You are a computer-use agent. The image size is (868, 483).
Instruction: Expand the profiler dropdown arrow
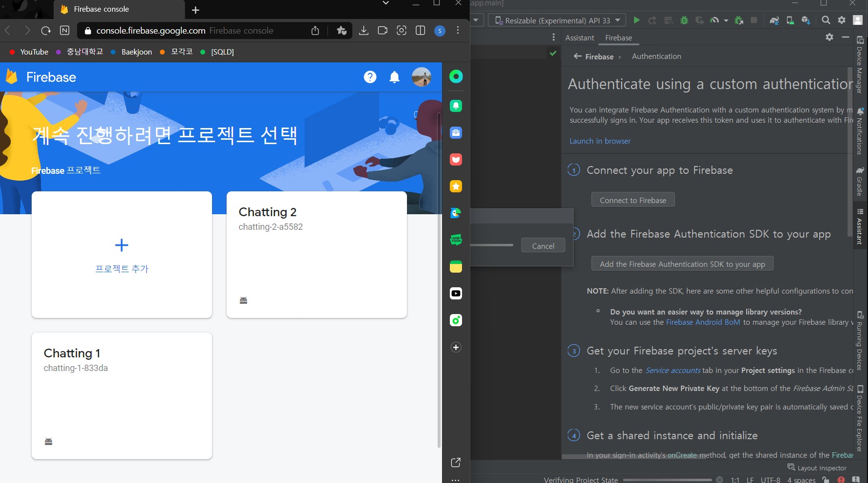click(x=726, y=20)
